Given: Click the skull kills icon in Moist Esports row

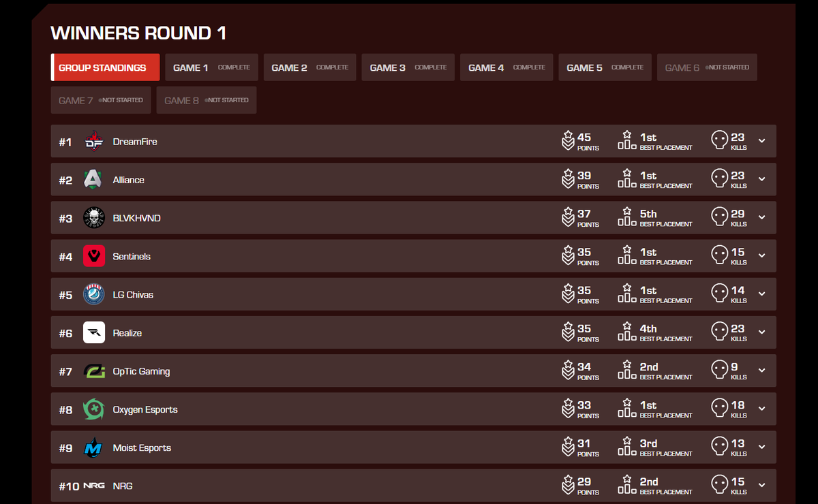Looking at the screenshot, I should point(719,447).
